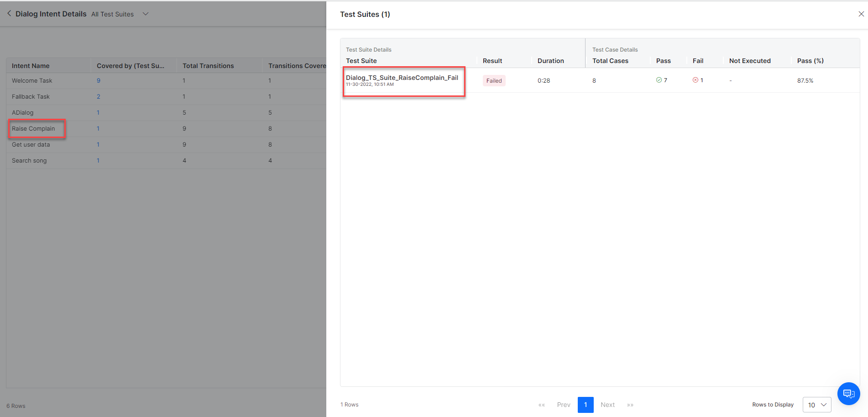This screenshot has width=868, height=417.
Task: Jump to first page double-arrow icon
Action: pyautogui.click(x=542, y=405)
